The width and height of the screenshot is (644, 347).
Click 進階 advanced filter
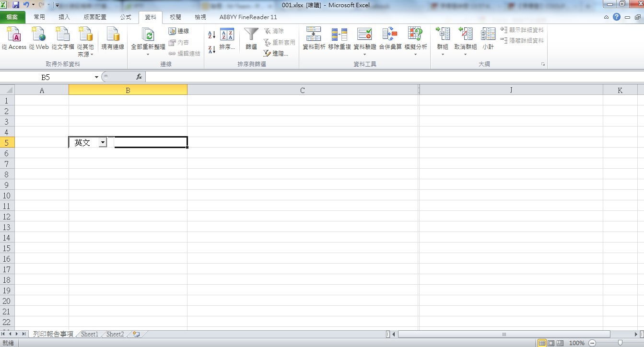tap(276, 54)
